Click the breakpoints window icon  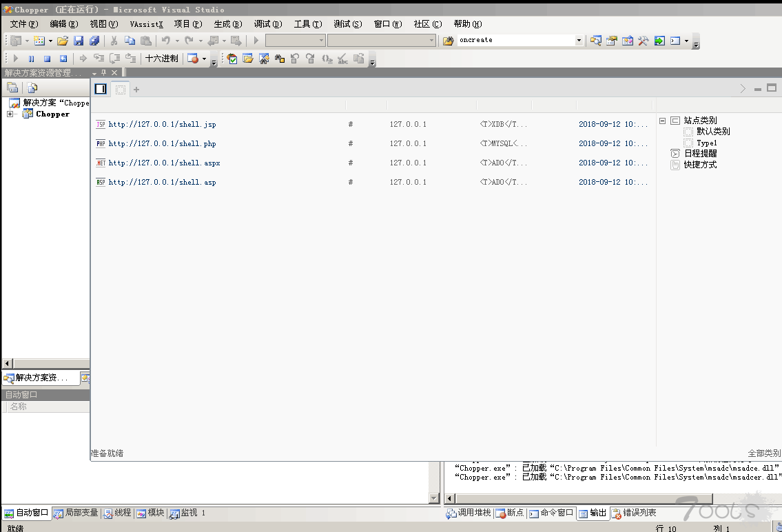192,59
